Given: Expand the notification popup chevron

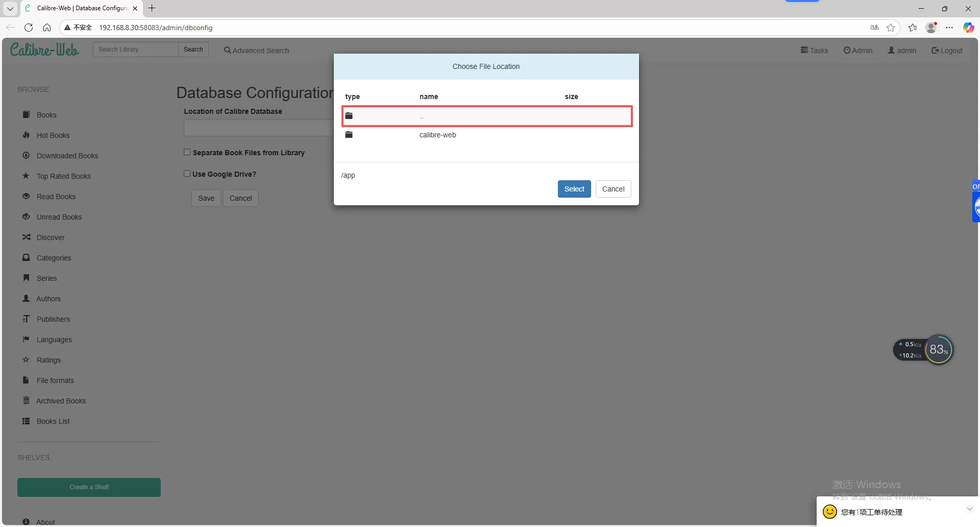Looking at the screenshot, I should pyautogui.click(x=969, y=509).
